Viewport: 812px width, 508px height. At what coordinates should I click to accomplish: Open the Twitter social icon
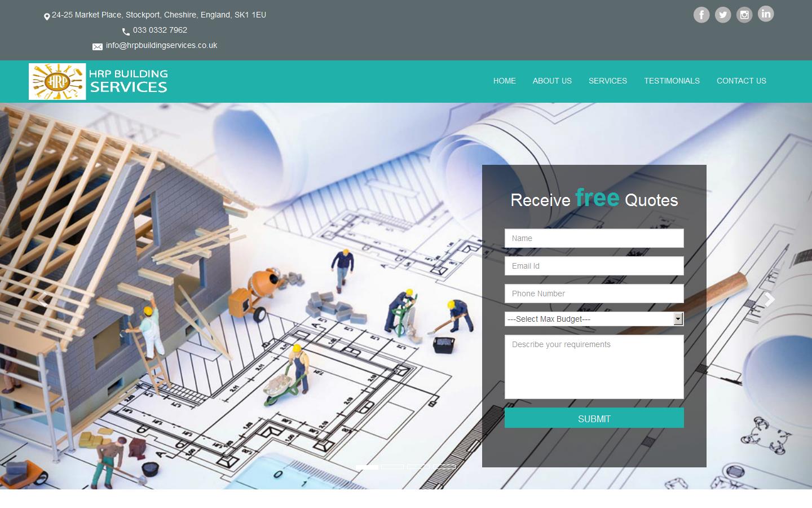click(723, 15)
